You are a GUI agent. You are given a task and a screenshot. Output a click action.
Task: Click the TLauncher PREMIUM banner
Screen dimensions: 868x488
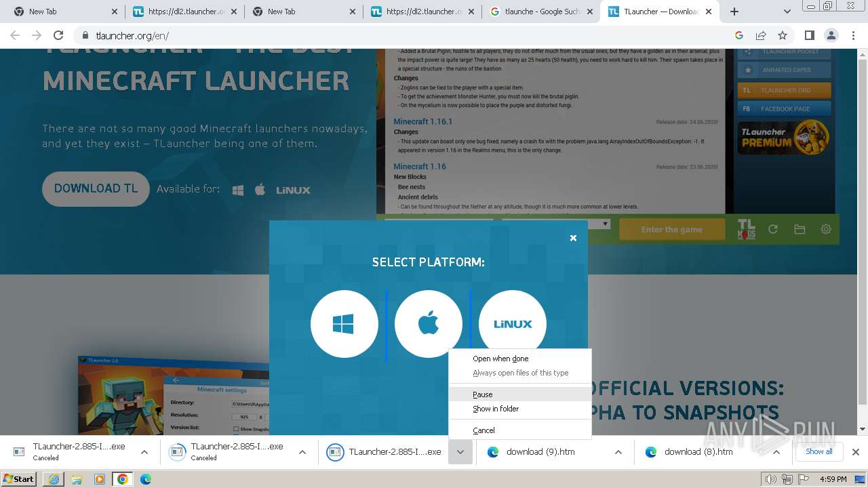click(x=784, y=138)
